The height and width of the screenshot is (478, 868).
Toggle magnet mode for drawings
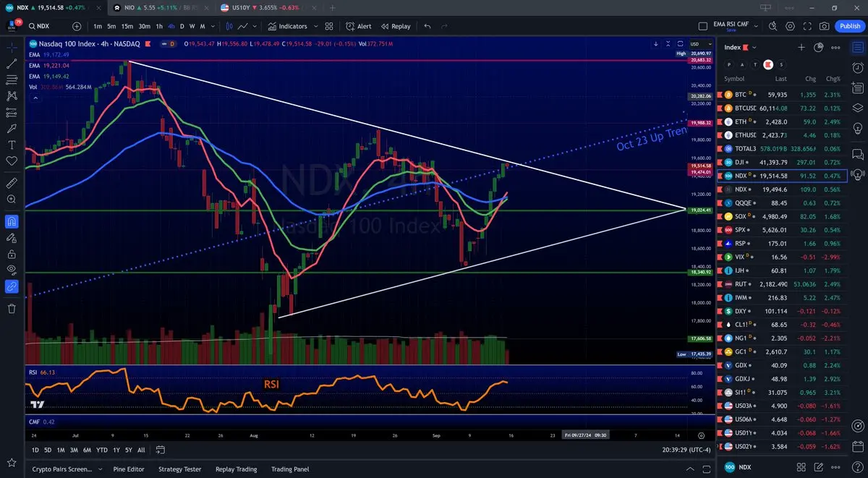[x=12, y=221]
